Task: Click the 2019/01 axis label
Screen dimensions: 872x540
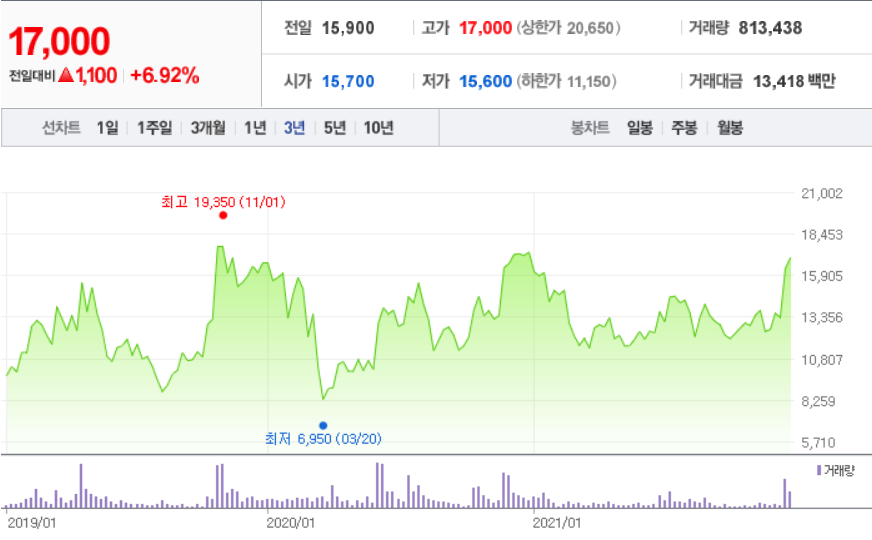Action: point(31,523)
